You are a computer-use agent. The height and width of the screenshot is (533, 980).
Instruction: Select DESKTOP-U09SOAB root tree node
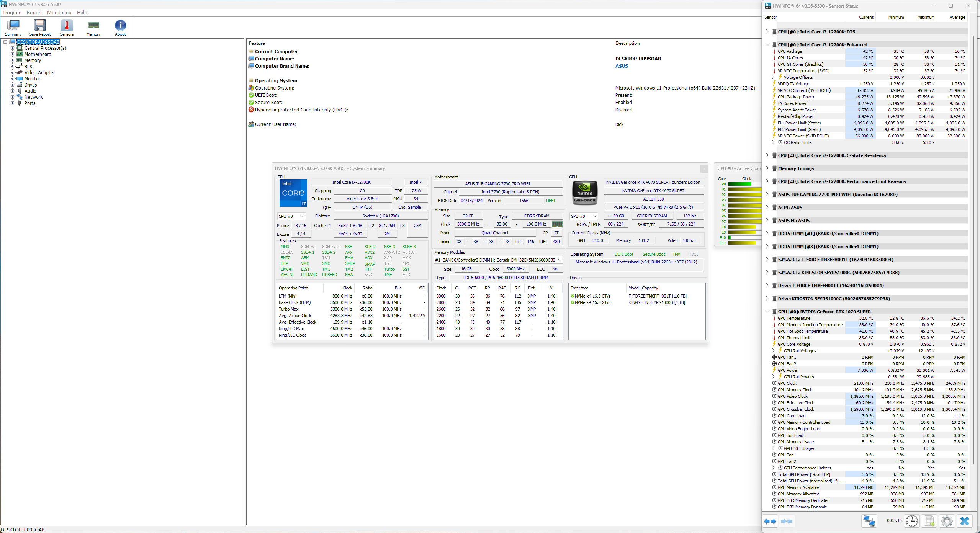pos(38,42)
